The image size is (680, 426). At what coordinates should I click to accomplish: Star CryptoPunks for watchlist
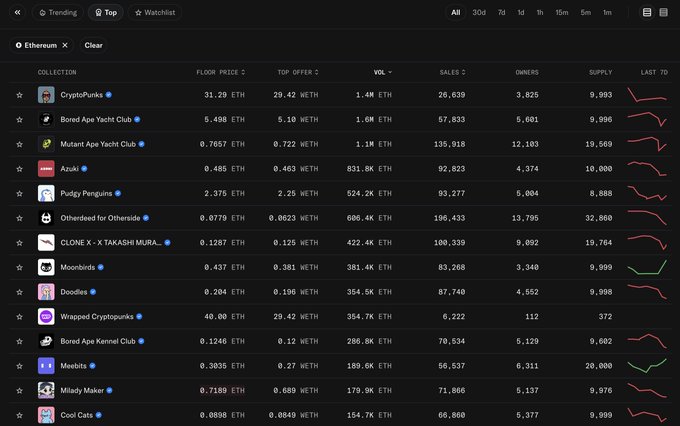20,95
